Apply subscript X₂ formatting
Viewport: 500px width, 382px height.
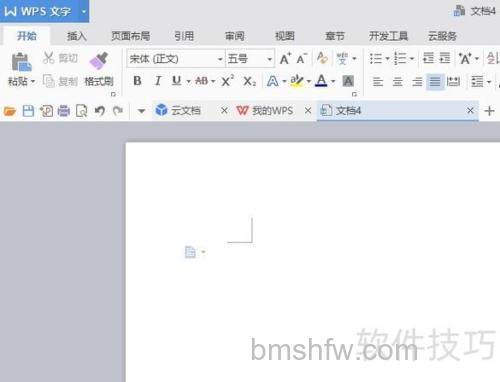(249, 81)
